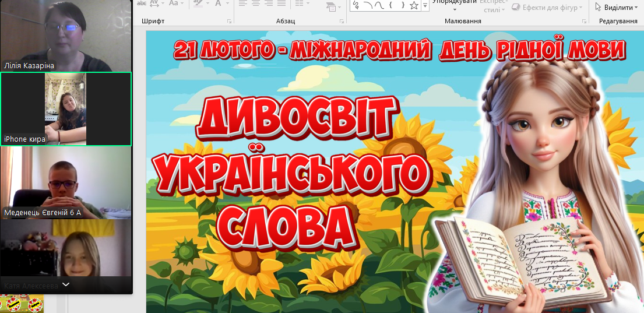This screenshot has width=644, height=313.
Task: Align text right in Абзац group
Action: coord(269,3)
